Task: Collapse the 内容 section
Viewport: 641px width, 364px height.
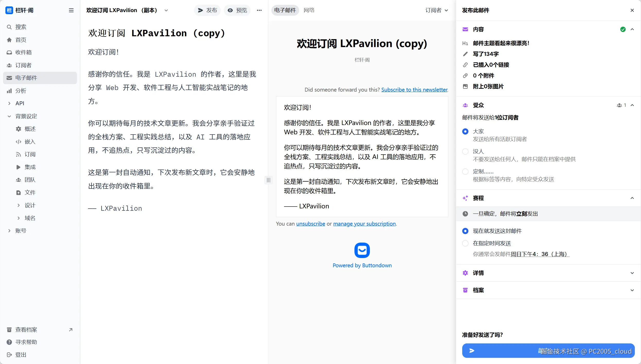Action: pyautogui.click(x=632, y=29)
